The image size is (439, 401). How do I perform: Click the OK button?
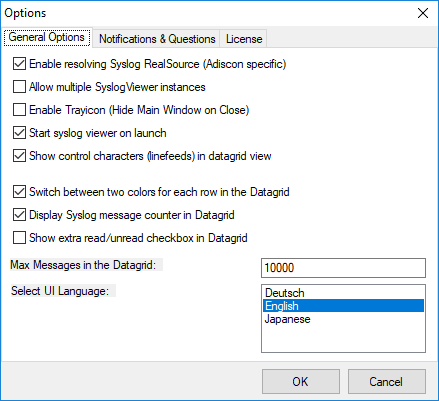click(301, 381)
